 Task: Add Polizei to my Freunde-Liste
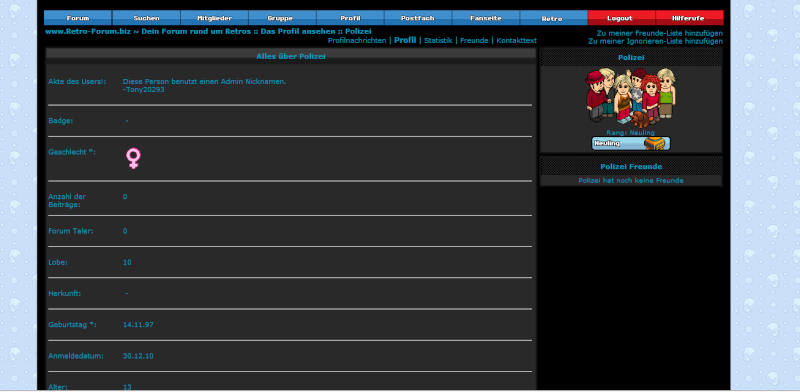click(x=660, y=33)
